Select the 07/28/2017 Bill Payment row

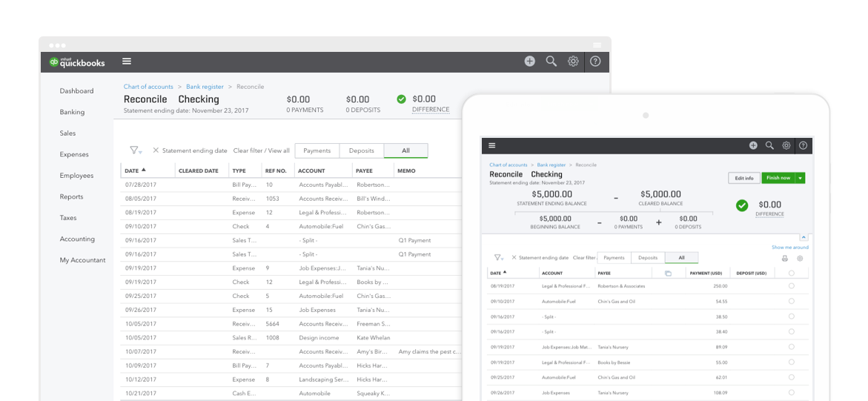point(291,185)
